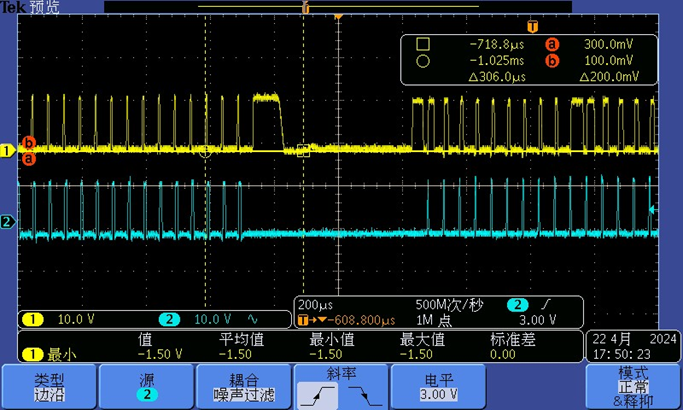
Task: Open the trigger source (源) menu
Action: coord(146,386)
